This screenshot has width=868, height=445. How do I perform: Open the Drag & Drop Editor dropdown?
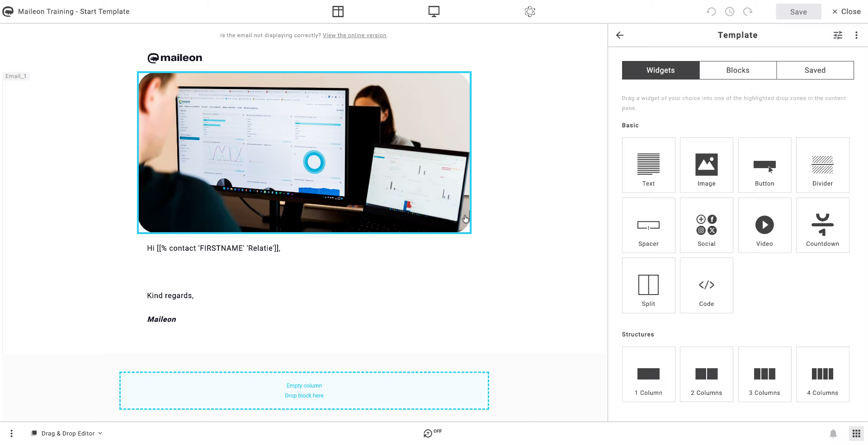click(67, 434)
